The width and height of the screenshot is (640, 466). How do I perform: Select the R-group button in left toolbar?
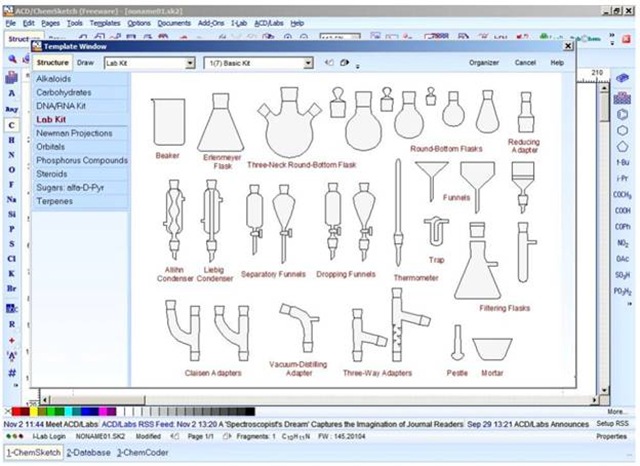(11, 324)
